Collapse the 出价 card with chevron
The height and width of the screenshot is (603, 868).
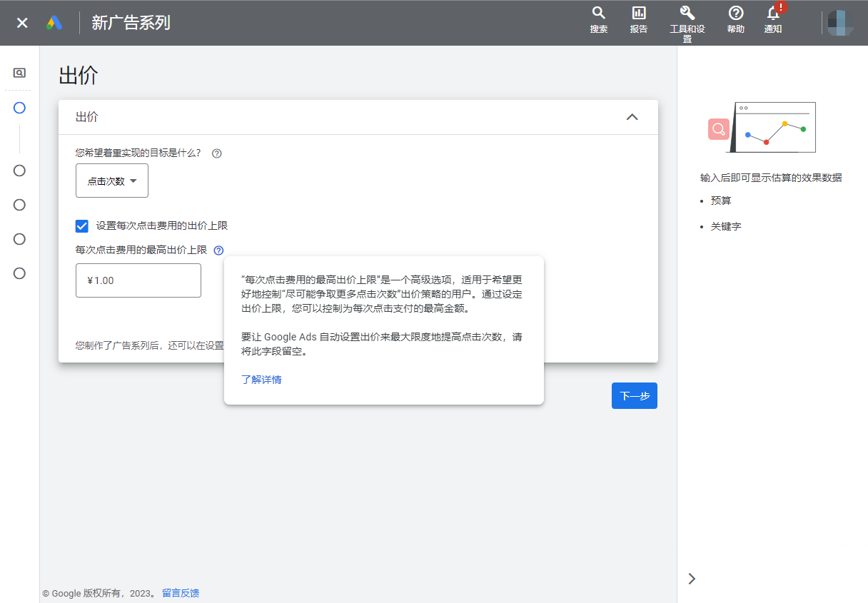point(632,117)
